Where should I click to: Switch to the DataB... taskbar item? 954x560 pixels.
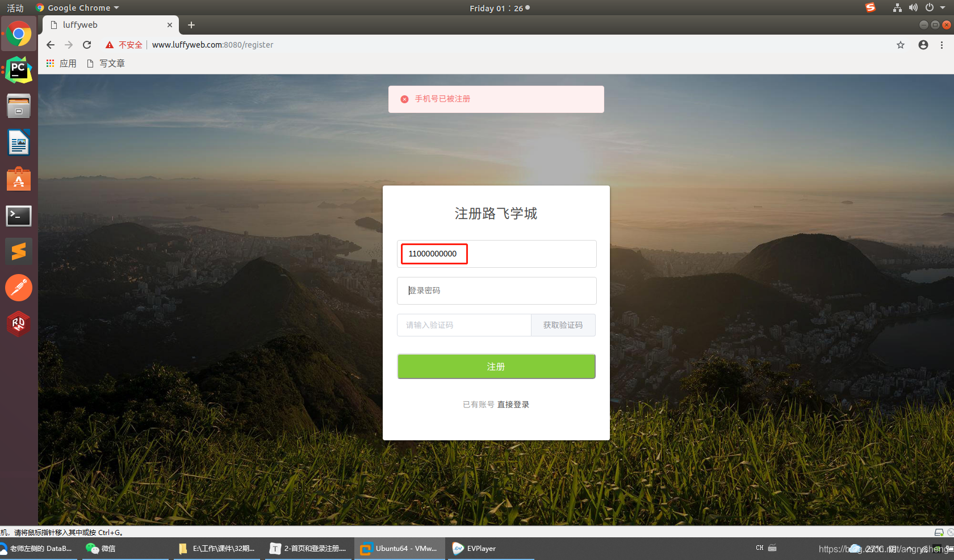(x=37, y=549)
